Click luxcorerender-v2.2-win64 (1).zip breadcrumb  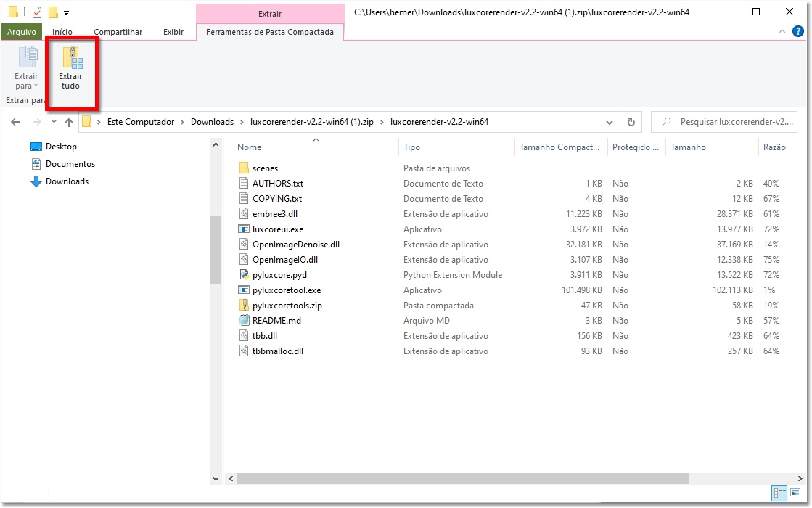point(312,122)
